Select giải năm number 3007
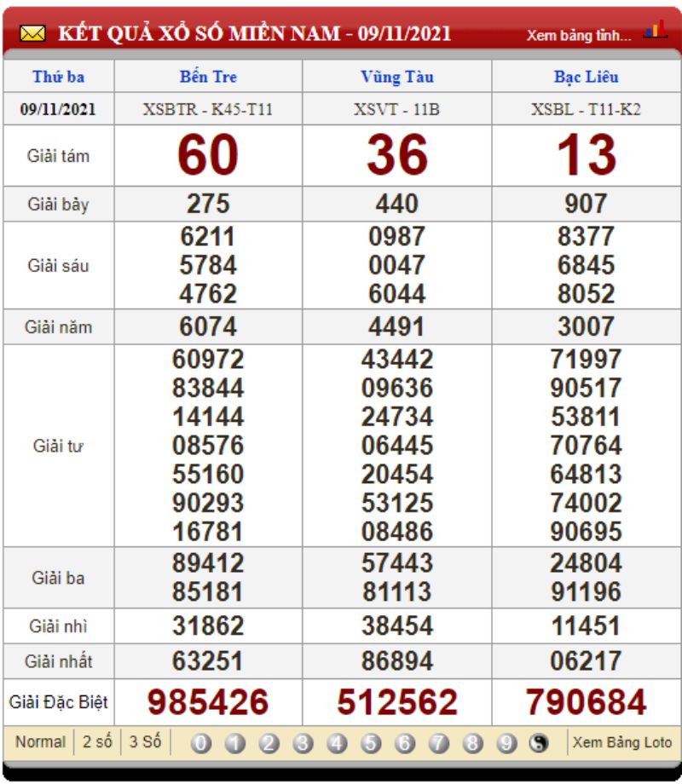The height and width of the screenshot is (784, 682). [x=586, y=326]
